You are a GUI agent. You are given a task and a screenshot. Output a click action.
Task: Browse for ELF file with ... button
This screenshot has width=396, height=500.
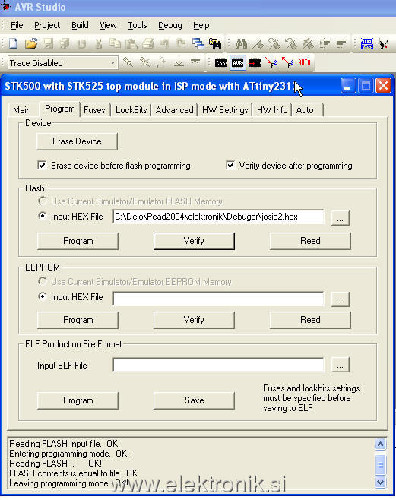coord(340,365)
